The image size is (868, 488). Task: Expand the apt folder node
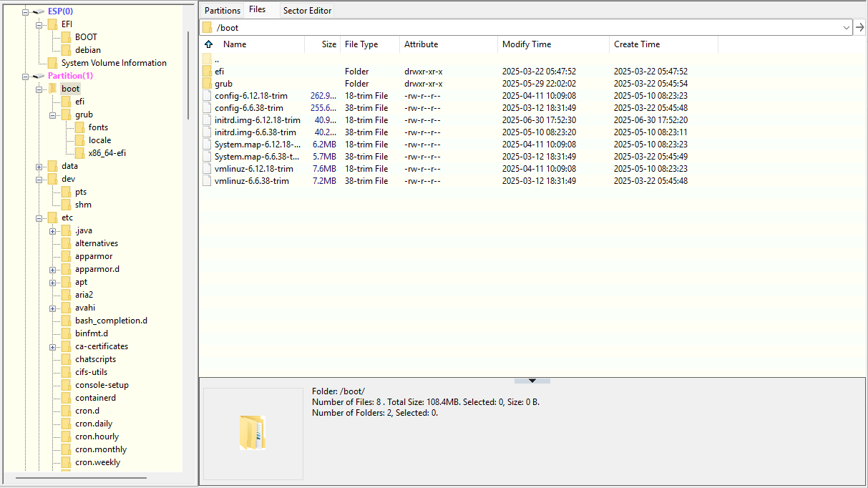tap(52, 282)
